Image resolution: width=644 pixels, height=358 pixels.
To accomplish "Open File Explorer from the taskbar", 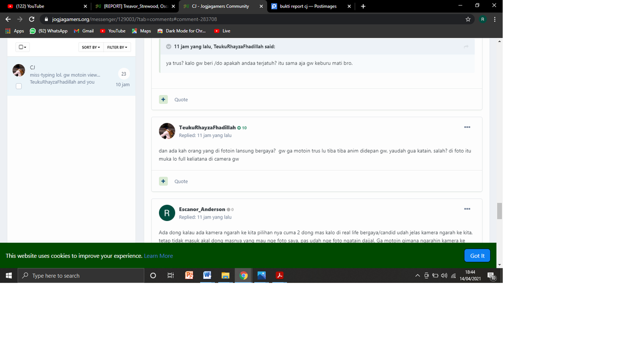I will [x=225, y=275].
